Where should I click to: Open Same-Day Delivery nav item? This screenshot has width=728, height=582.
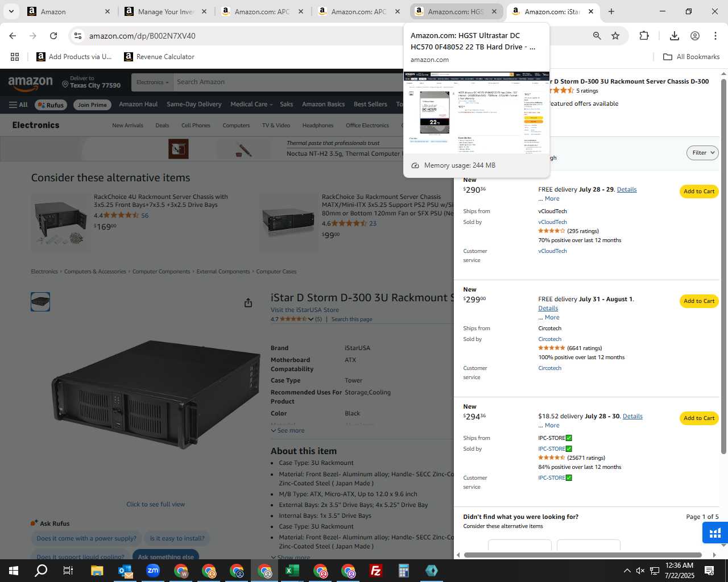(194, 105)
